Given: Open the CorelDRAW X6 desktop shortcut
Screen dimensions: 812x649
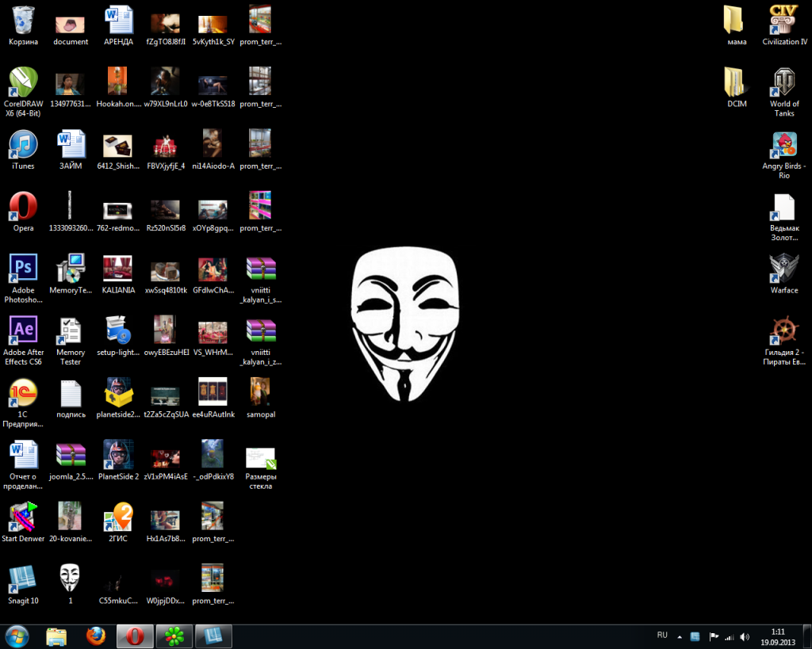Looking at the screenshot, I should point(23,82).
